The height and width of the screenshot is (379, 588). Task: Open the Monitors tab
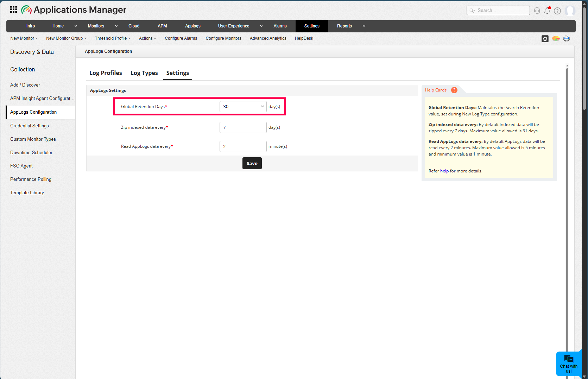point(96,26)
